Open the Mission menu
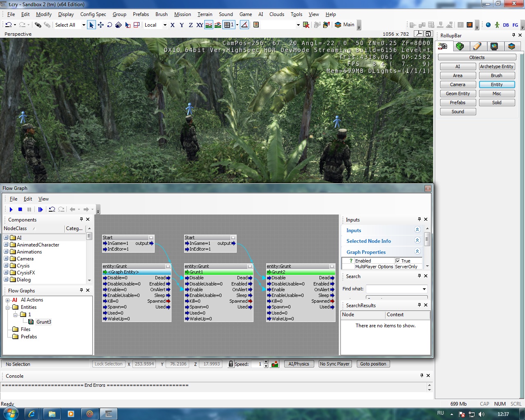 pyautogui.click(x=183, y=14)
